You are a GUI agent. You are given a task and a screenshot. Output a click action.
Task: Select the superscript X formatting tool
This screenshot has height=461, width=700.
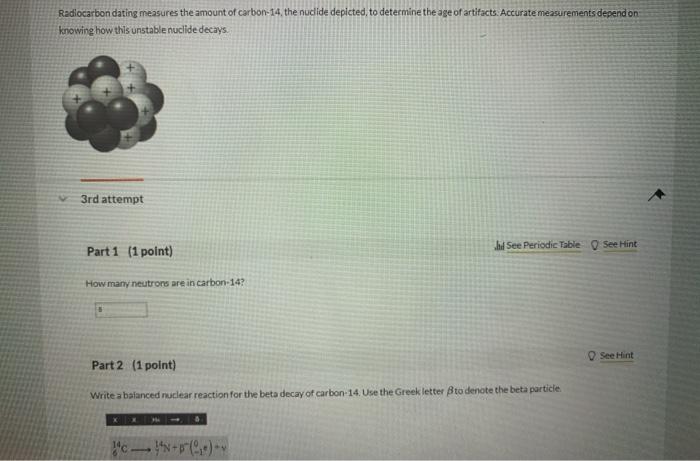116,419
